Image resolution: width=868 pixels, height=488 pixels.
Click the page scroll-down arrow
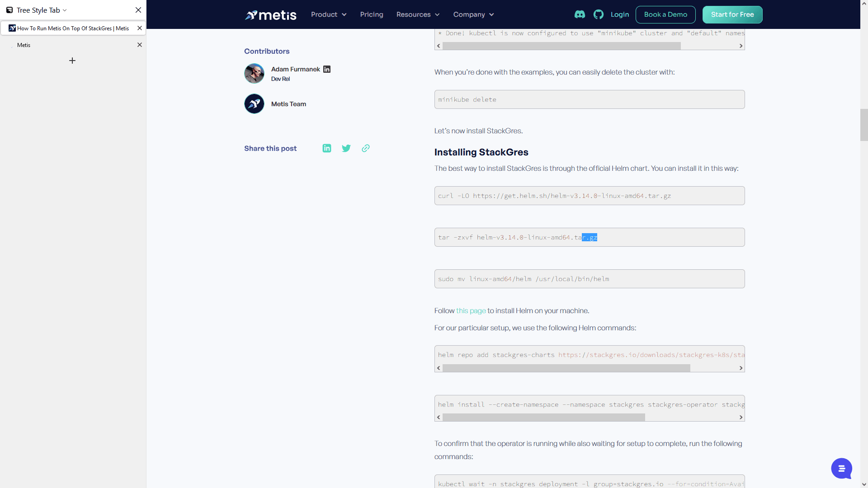[864, 484]
